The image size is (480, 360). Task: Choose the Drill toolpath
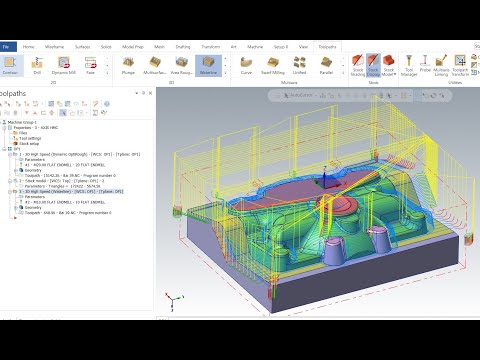coord(37,66)
